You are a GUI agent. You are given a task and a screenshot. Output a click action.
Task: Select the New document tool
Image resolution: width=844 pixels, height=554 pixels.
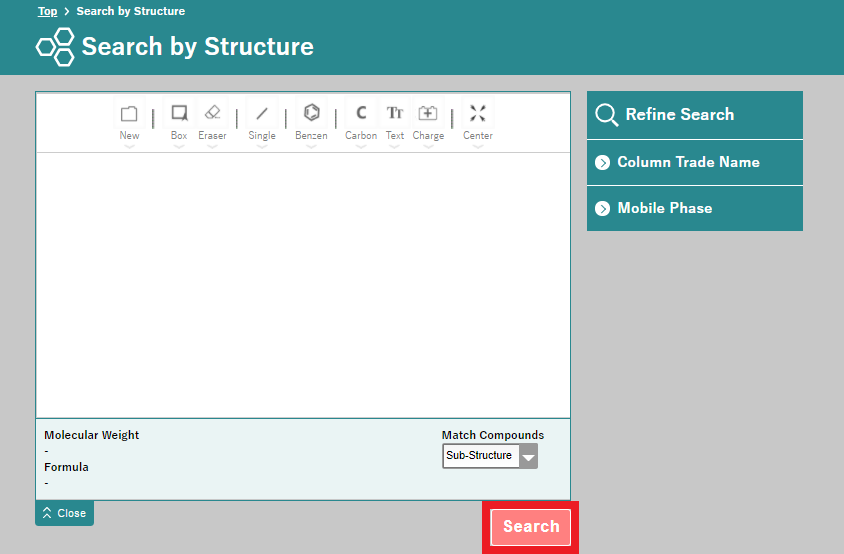pyautogui.click(x=129, y=114)
